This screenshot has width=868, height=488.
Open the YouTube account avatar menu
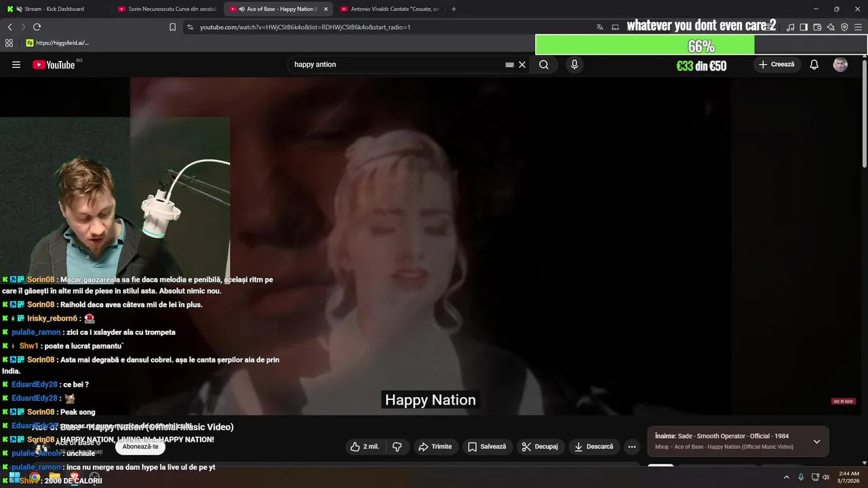(x=840, y=64)
